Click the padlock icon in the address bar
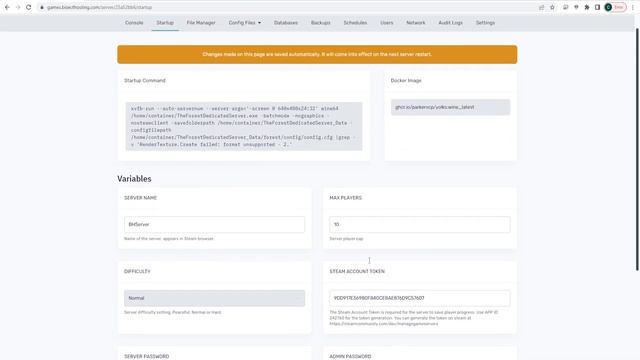 (x=42, y=7)
